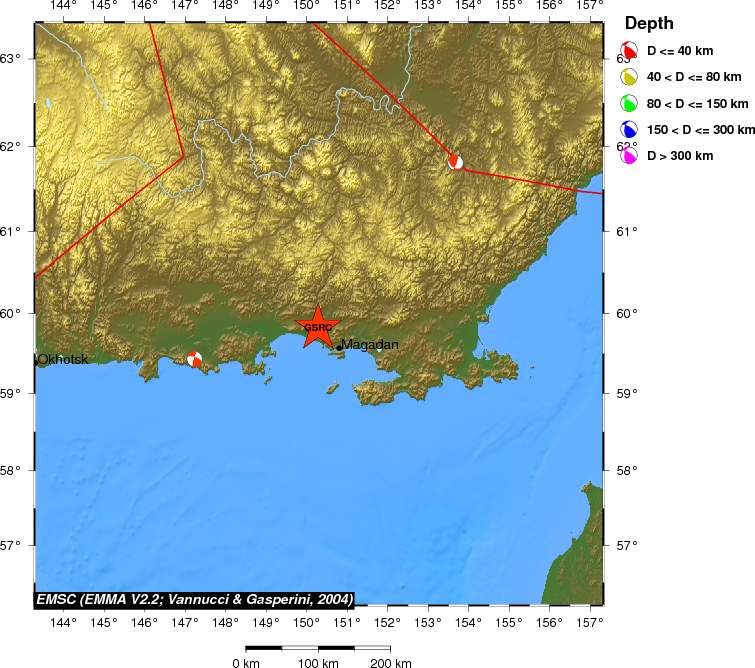The image size is (755, 668).
Task: Click the blue 150 < D <= 300 km legend beachball
Action: [629, 129]
